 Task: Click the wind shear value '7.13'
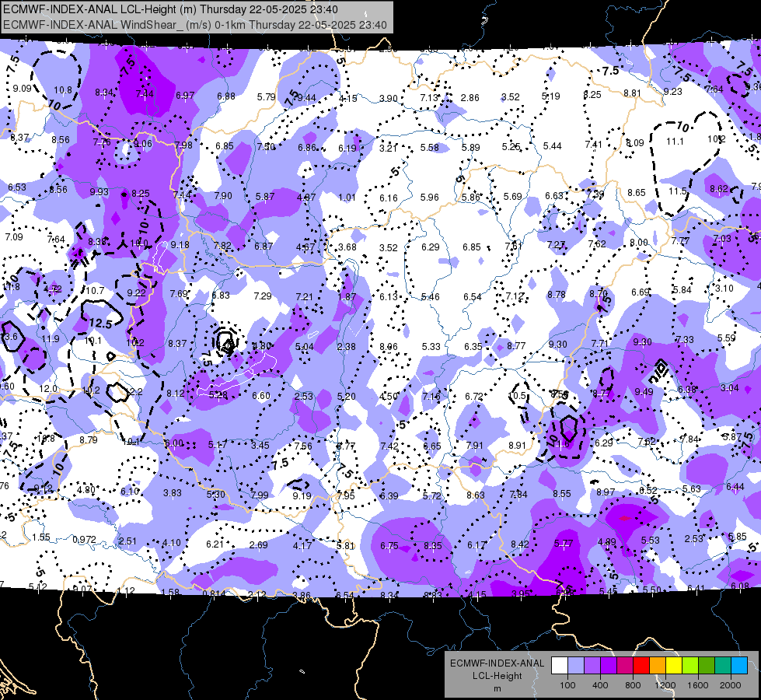coord(430,98)
